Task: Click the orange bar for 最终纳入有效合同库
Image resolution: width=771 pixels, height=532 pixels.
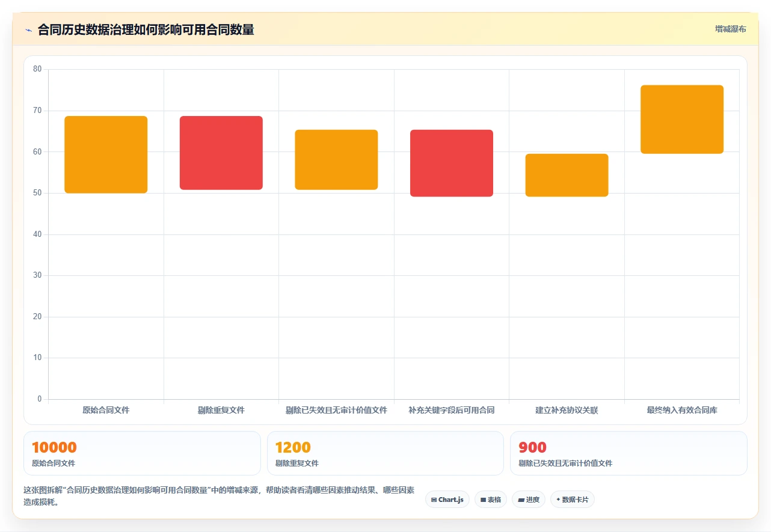Action: 682,120
